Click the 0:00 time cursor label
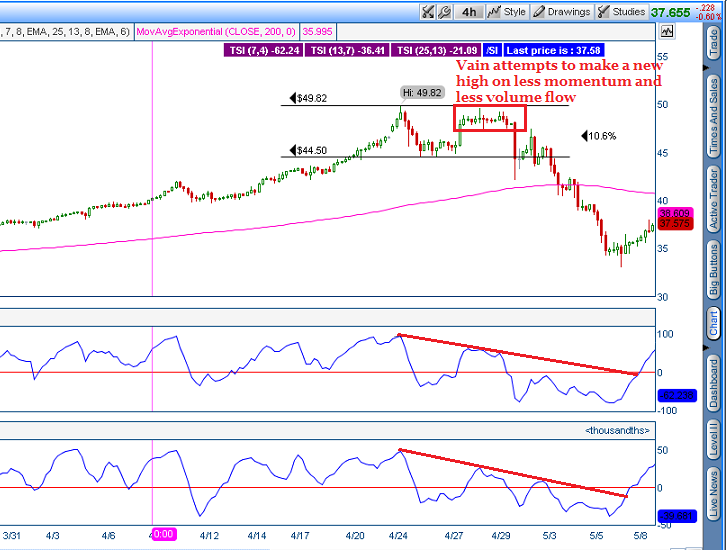 [163, 534]
